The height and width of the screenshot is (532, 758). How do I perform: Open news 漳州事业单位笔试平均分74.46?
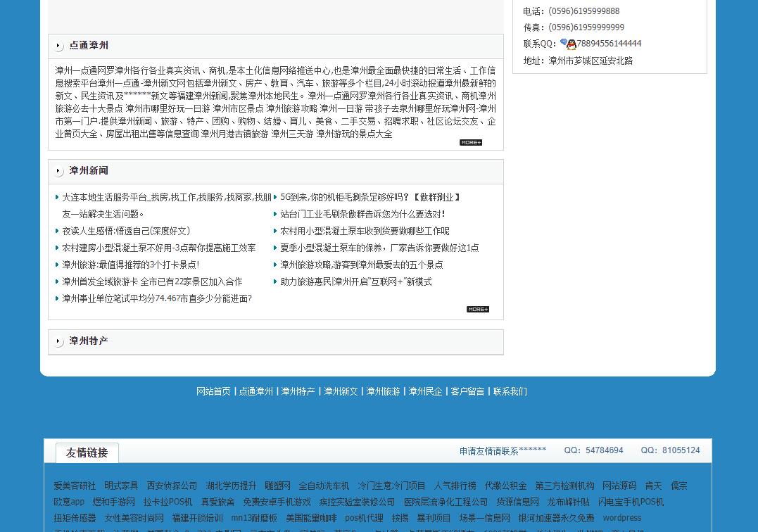157,298
